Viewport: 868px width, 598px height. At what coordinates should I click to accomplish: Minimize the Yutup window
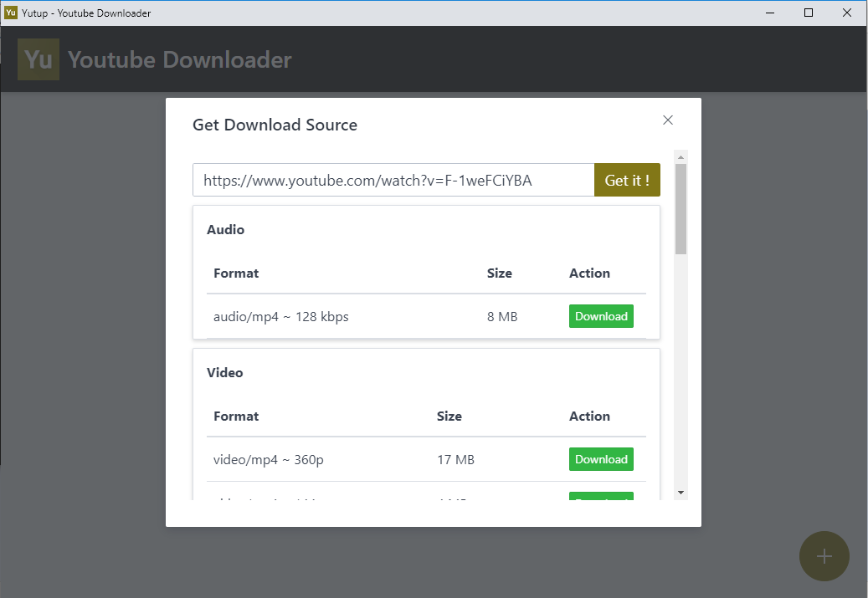(769, 13)
